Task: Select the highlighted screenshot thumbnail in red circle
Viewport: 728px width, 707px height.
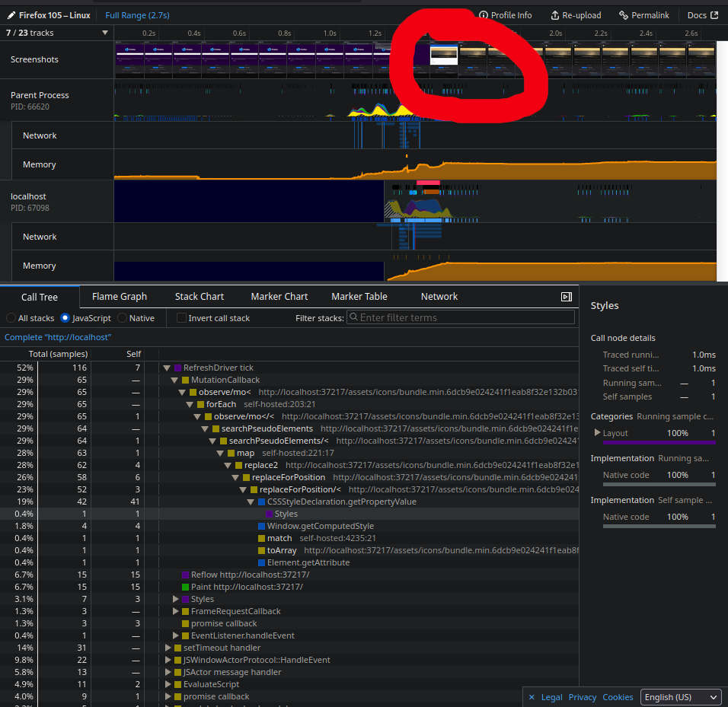Action: point(444,55)
